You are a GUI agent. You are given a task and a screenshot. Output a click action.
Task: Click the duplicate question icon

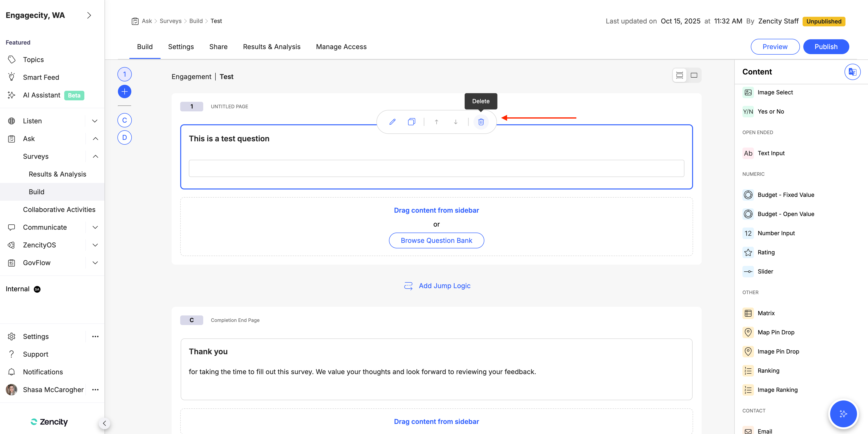click(x=411, y=122)
